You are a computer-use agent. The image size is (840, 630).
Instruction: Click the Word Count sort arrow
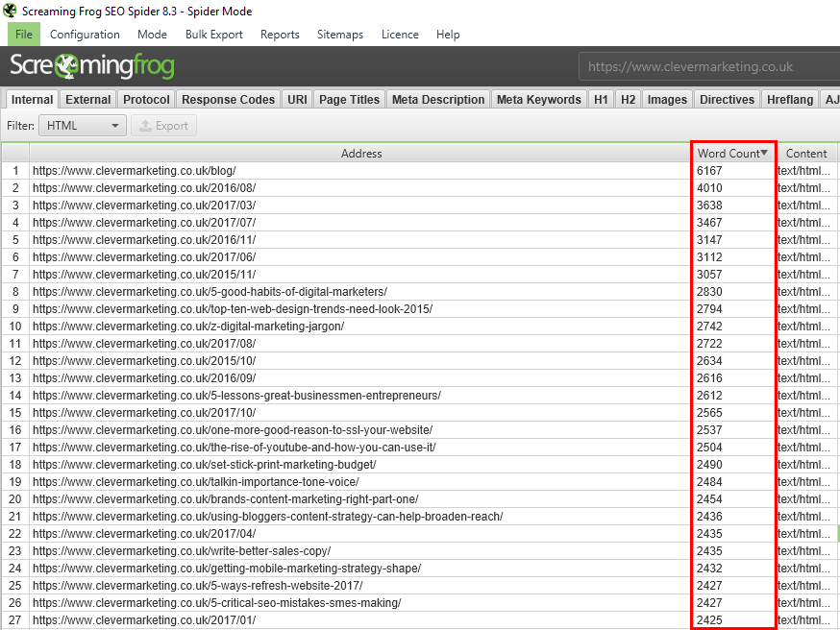tap(764, 153)
